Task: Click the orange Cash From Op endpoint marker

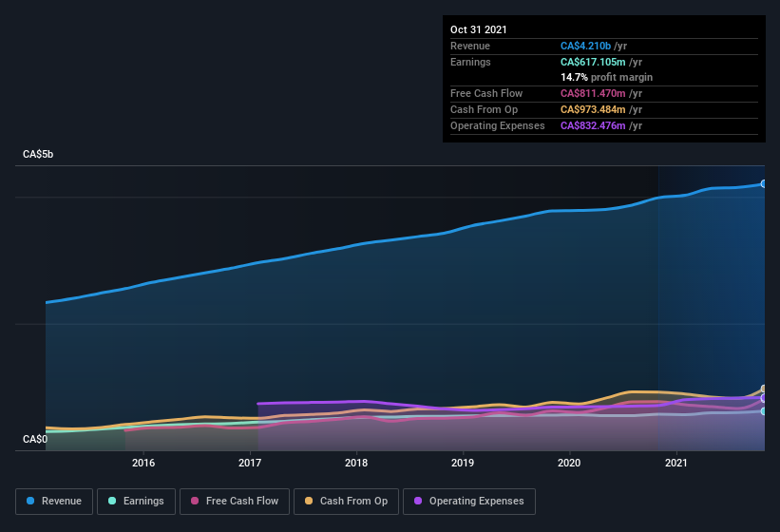Action: point(763,389)
